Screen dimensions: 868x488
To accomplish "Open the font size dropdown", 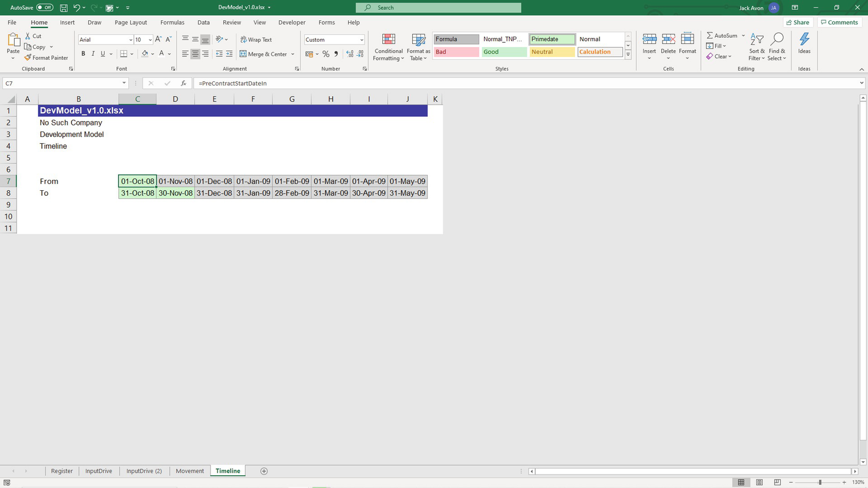I will tap(150, 40).
